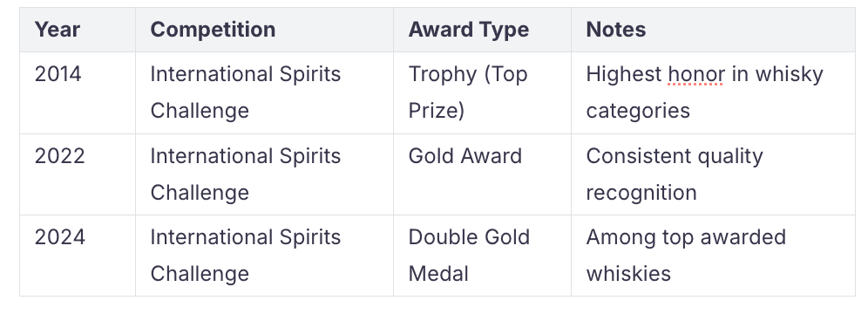Image resolution: width=868 pixels, height=314 pixels.
Task: Click the 2024 year cell
Action: pos(59,237)
